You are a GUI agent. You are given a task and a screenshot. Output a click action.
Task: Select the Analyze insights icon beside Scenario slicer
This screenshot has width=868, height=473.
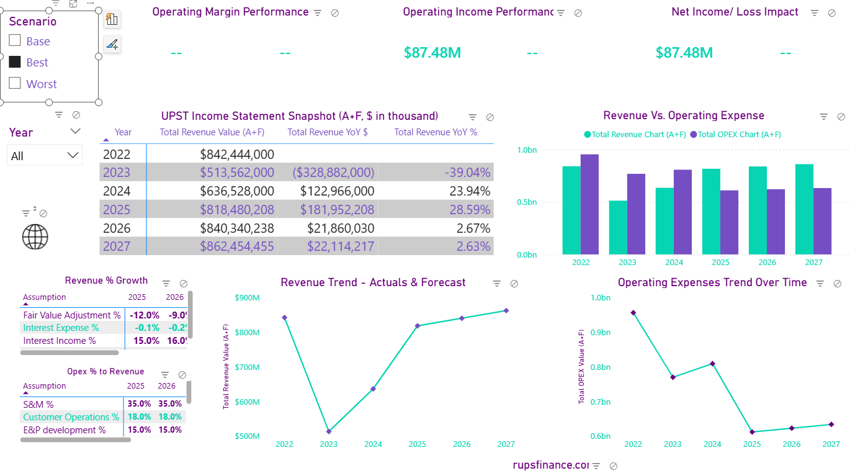pos(112,19)
